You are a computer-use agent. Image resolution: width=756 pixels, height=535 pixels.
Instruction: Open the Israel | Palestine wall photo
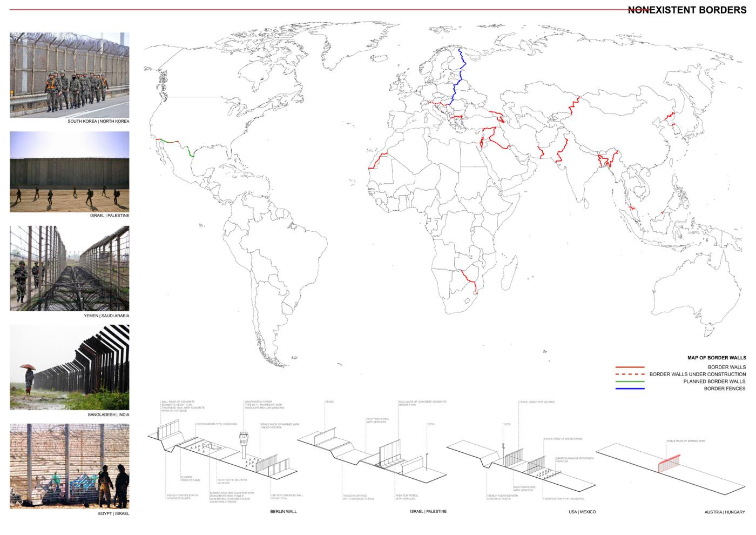[x=69, y=171]
